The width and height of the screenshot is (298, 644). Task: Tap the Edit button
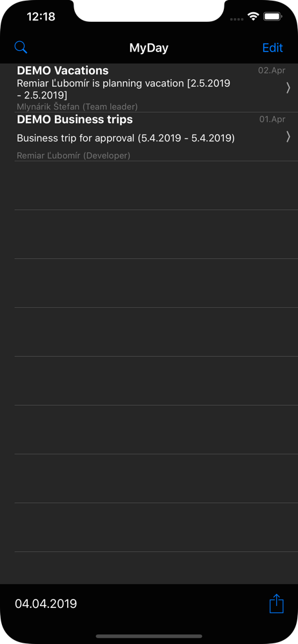click(272, 48)
